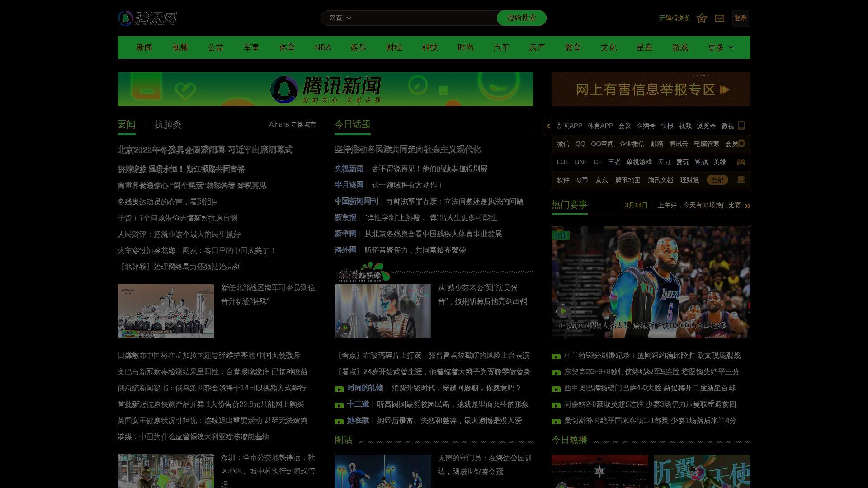This screenshot has width=868, height=488.
Task: Open more hot matches double-arrow icon
Action: pyautogui.click(x=748, y=206)
